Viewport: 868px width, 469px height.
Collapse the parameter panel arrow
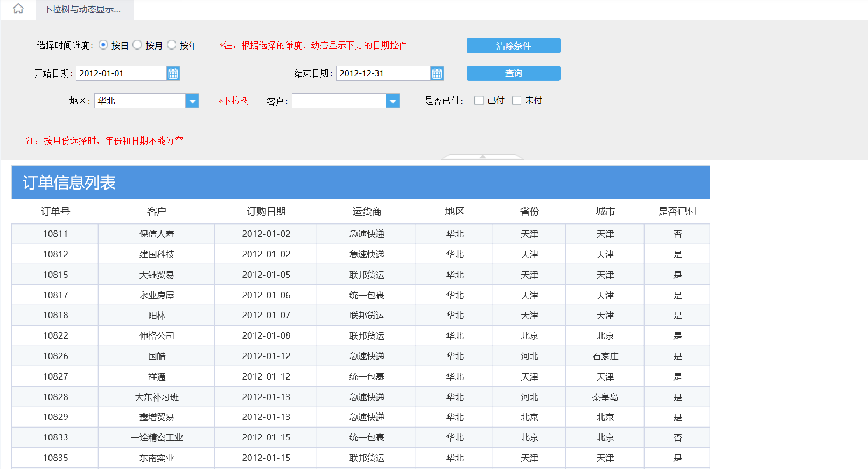[x=482, y=157]
